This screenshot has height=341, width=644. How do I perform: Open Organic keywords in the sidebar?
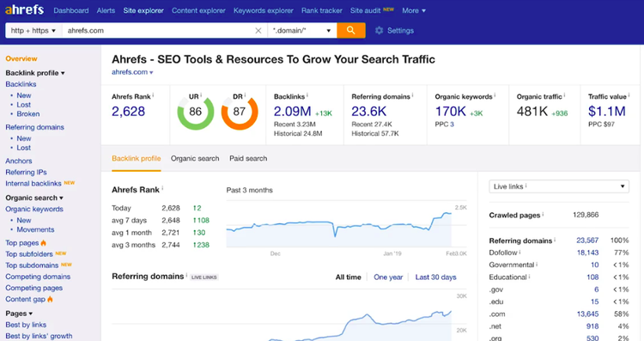point(34,209)
